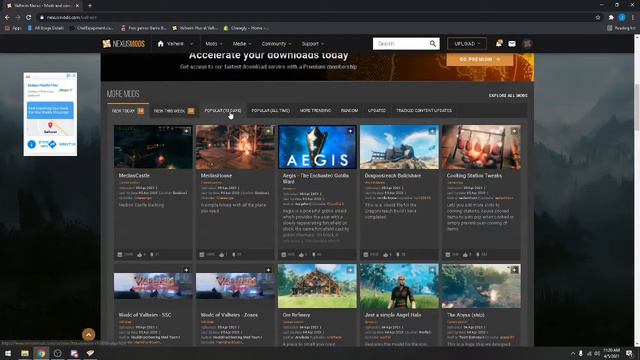Open the Community dropdown menu
The height and width of the screenshot is (360, 640).
(276, 44)
